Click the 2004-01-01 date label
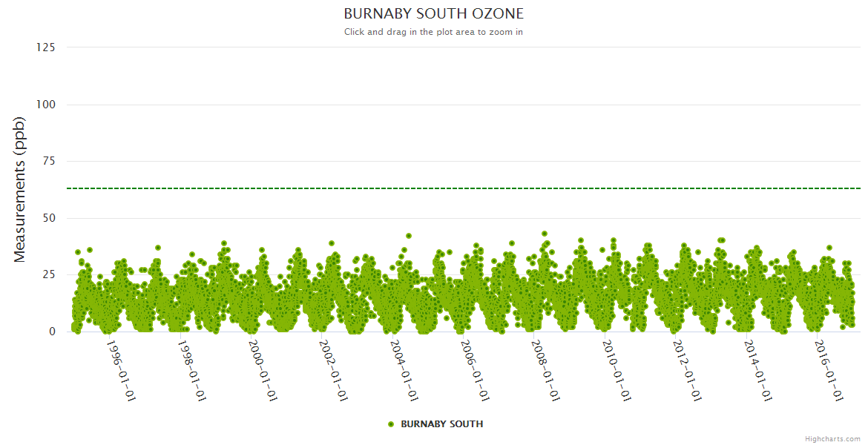Image resolution: width=868 pixels, height=445 pixels. tap(404, 370)
